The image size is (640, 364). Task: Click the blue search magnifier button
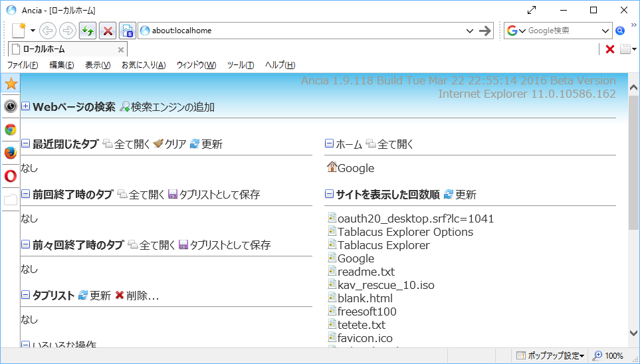(x=620, y=31)
